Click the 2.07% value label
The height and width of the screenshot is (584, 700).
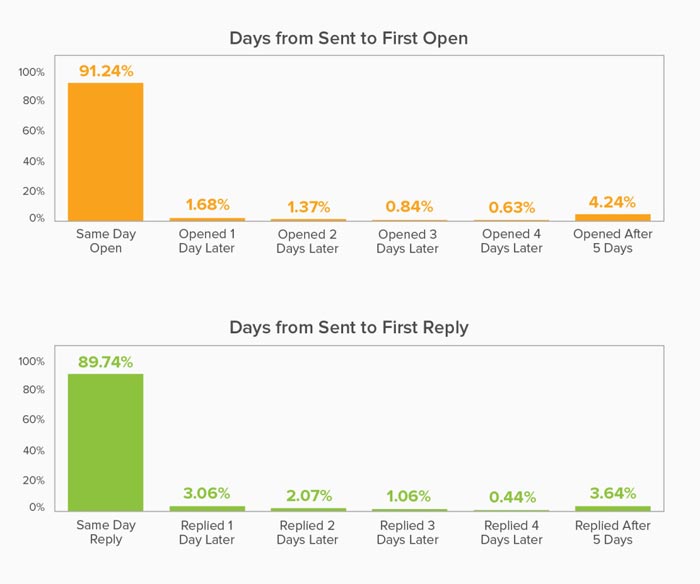(308, 495)
